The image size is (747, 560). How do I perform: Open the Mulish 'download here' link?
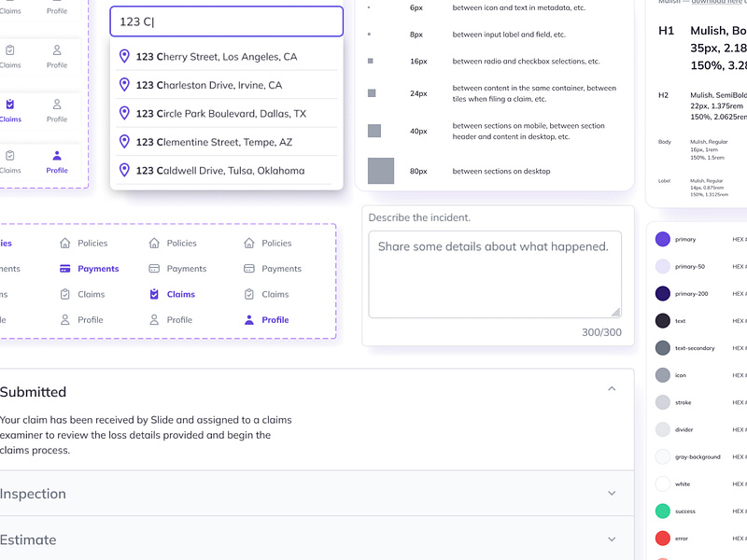pyautogui.click(x=718, y=2)
